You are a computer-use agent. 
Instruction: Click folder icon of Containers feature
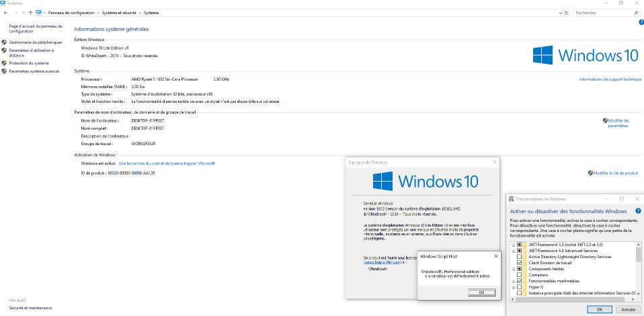[x=525, y=275]
